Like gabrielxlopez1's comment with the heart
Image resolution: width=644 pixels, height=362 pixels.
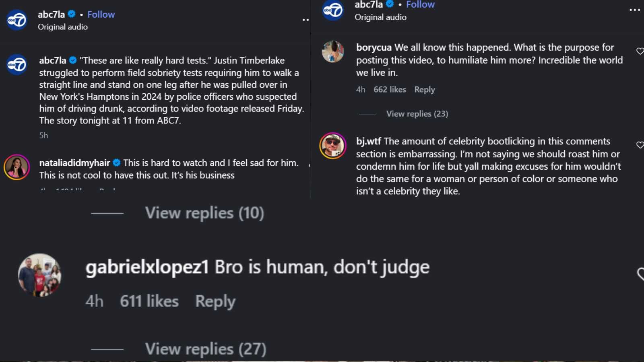click(x=640, y=274)
